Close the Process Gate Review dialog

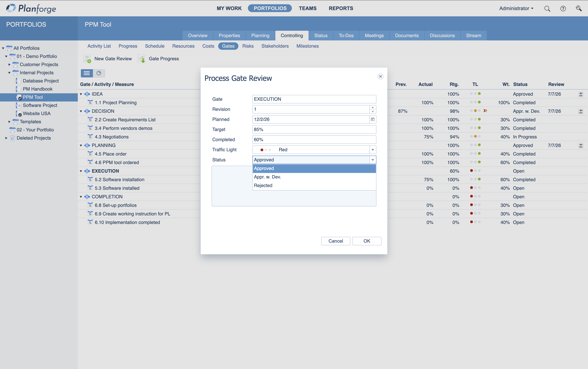point(380,76)
